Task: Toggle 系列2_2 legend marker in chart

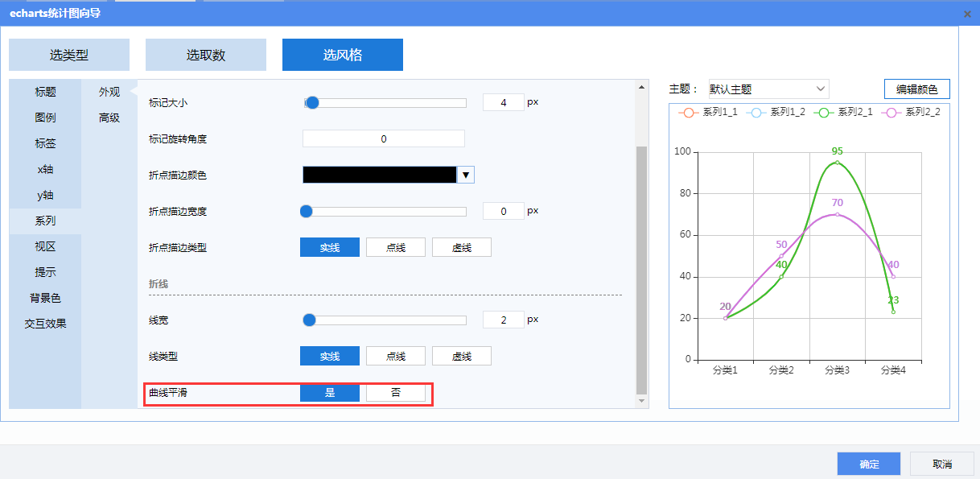Action: tap(889, 113)
